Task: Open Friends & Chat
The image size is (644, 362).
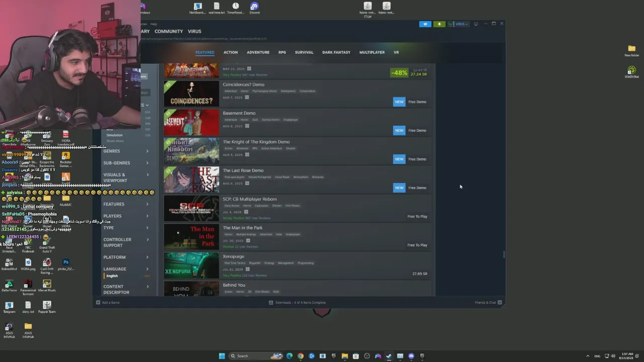Action: (x=488, y=303)
